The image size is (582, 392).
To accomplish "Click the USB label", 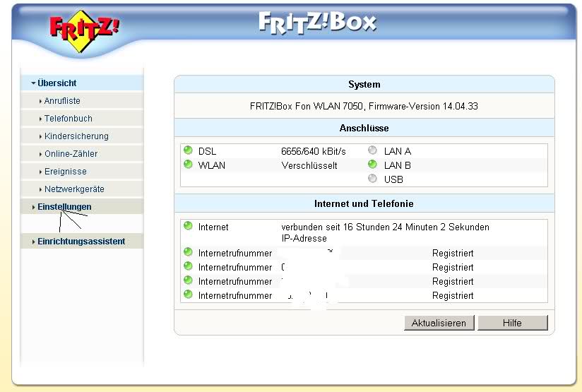I will pyautogui.click(x=393, y=179).
